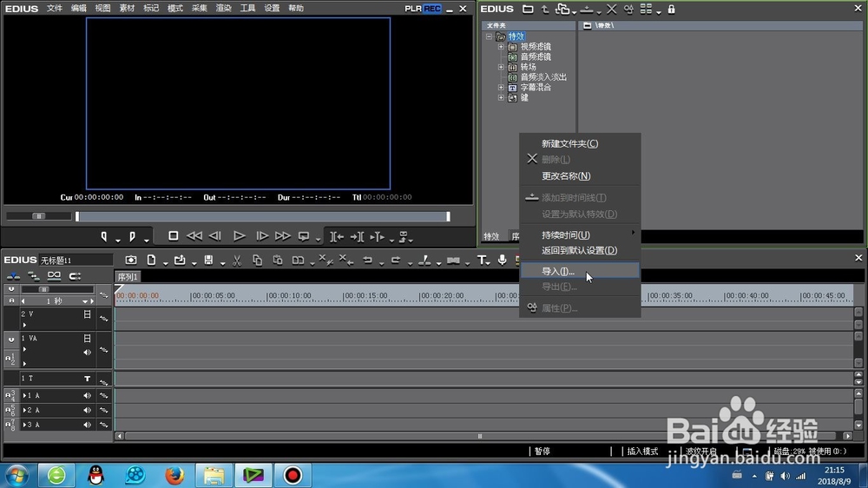This screenshot has width=868, height=488.
Task: Open new sequence/project file icon
Action: [151, 260]
